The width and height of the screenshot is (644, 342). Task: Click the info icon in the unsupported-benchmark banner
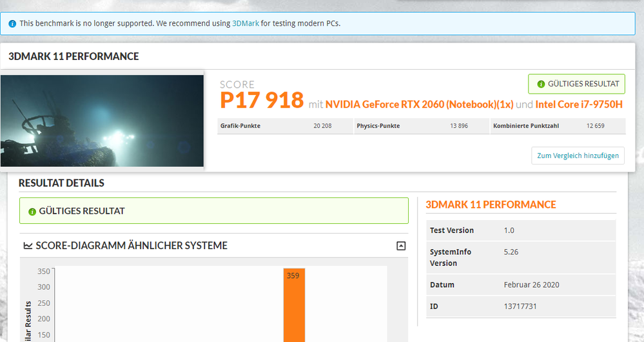[x=13, y=24]
